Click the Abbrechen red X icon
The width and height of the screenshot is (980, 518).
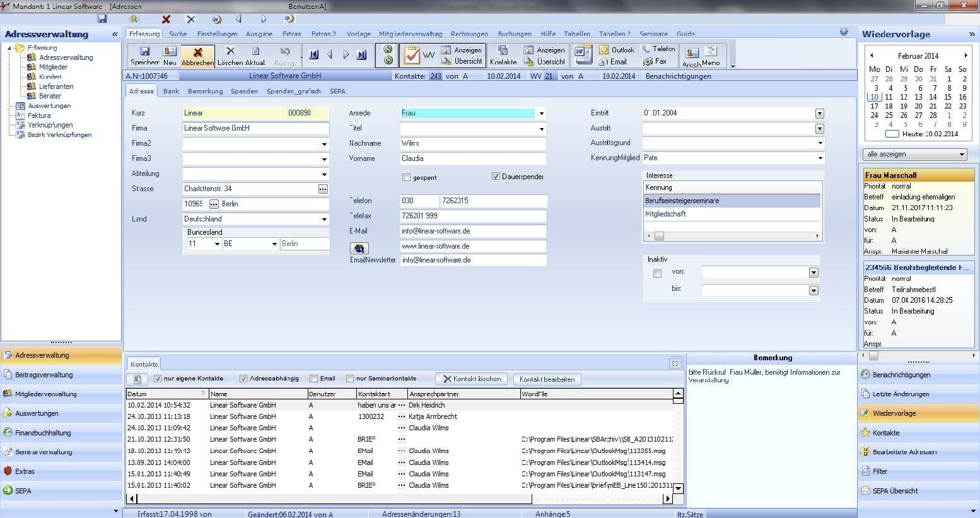197,52
